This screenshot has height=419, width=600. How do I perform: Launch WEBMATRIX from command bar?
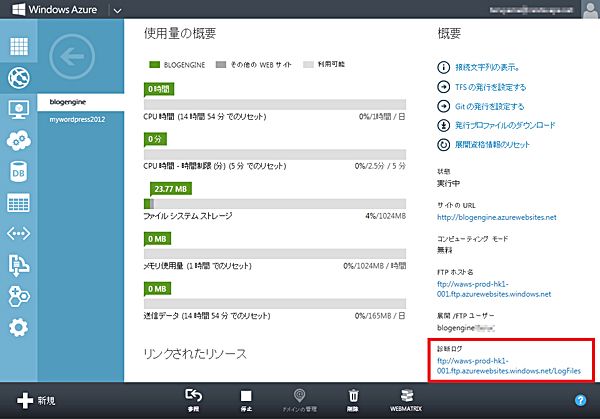(406, 400)
